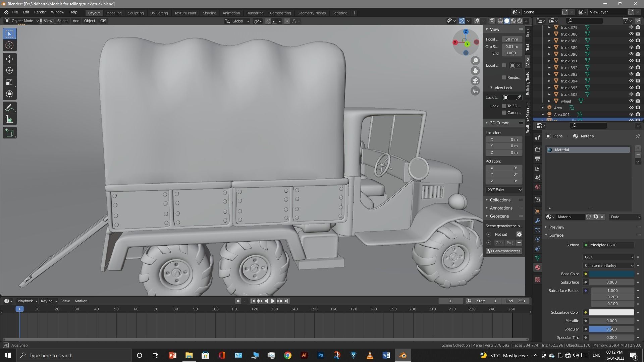Activate the Scale tool

pyautogui.click(x=9, y=82)
